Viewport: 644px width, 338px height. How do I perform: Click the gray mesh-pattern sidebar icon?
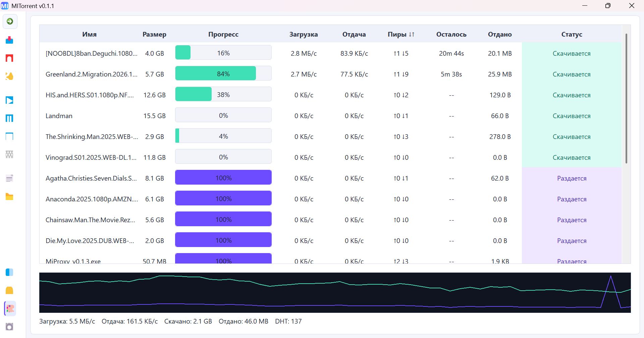(x=9, y=154)
